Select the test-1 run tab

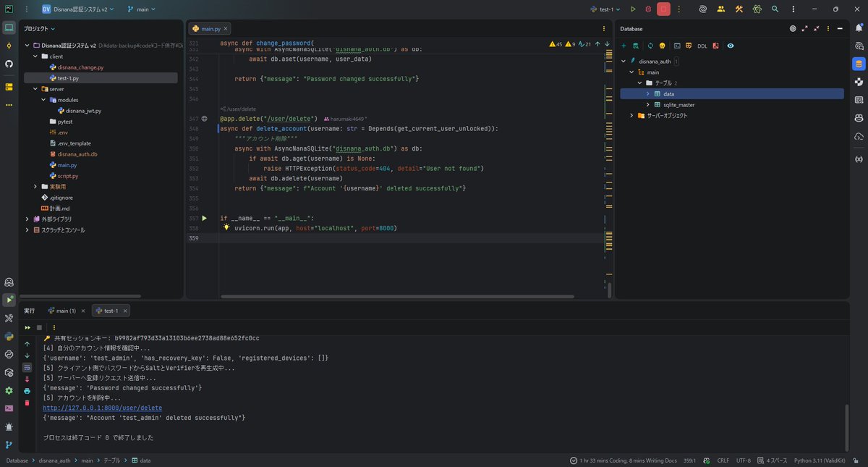pyautogui.click(x=111, y=311)
